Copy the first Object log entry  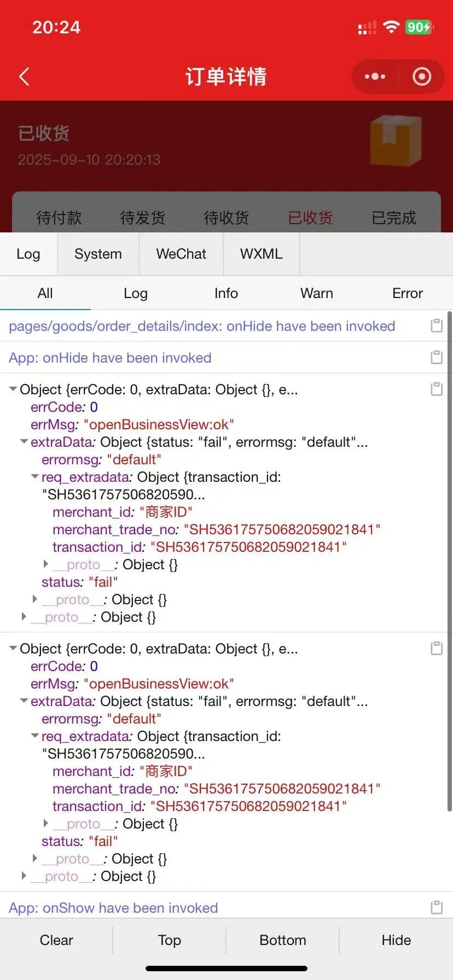click(x=437, y=389)
